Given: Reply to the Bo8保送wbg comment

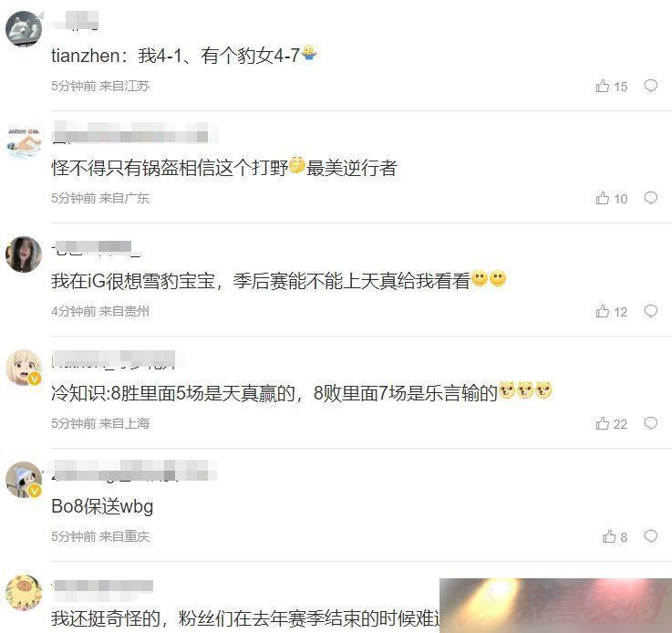Looking at the screenshot, I should point(650,536).
